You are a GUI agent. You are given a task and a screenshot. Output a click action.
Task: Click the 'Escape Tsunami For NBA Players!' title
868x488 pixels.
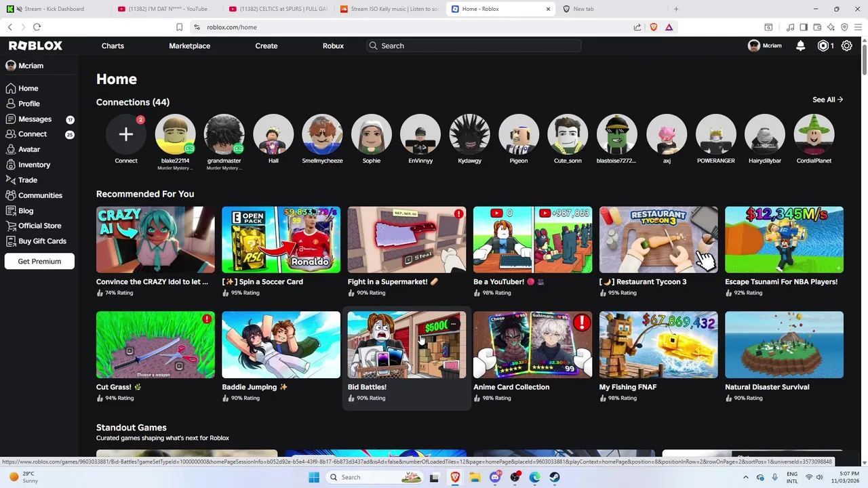coord(781,282)
